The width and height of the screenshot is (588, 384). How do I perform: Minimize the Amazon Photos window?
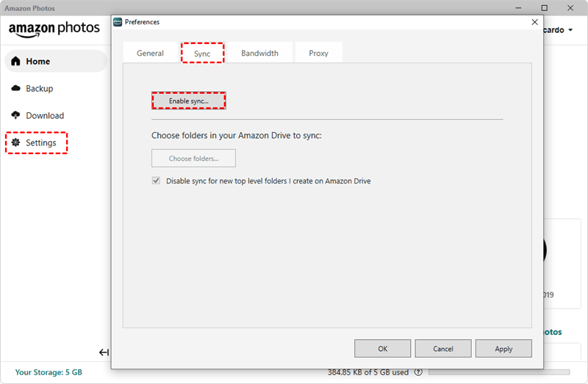point(518,8)
